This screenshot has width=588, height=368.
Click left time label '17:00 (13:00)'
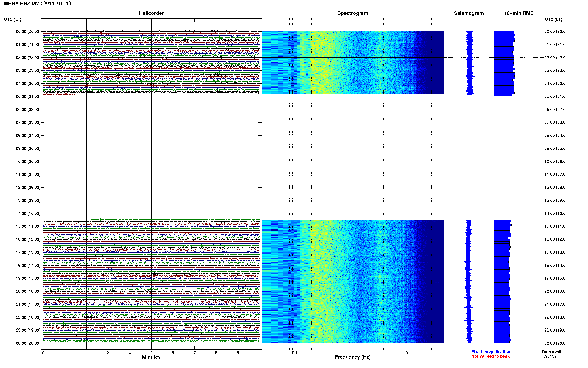(x=28, y=252)
